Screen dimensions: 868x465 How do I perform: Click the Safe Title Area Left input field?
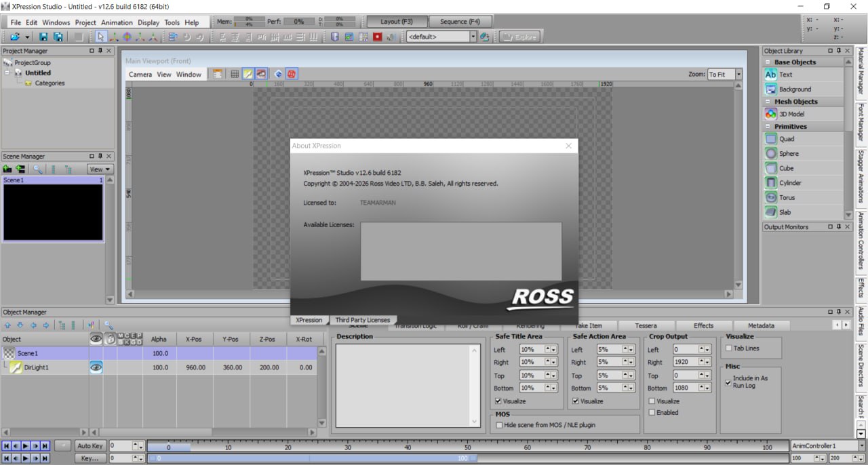(532, 350)
